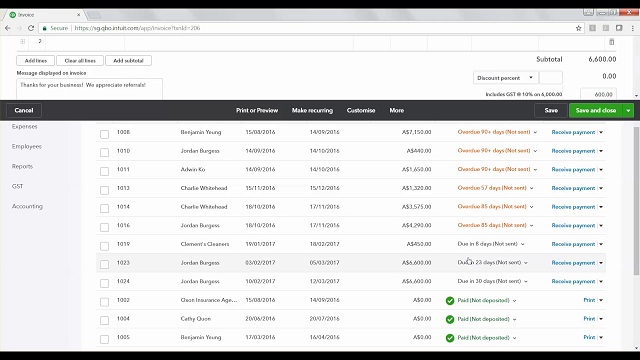Go to the Accounting sidebar item

[x=27, y=206]
